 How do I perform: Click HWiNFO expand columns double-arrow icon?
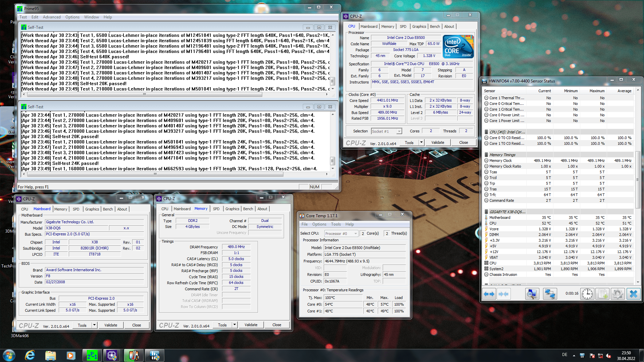click(x=489, y=294)
